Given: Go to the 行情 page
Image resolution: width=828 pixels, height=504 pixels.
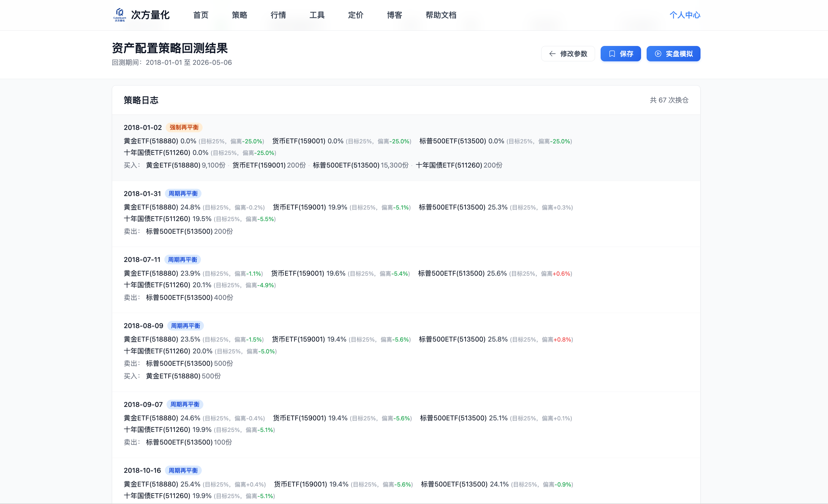Looking at the screenshot, I should tap(278, 15).
